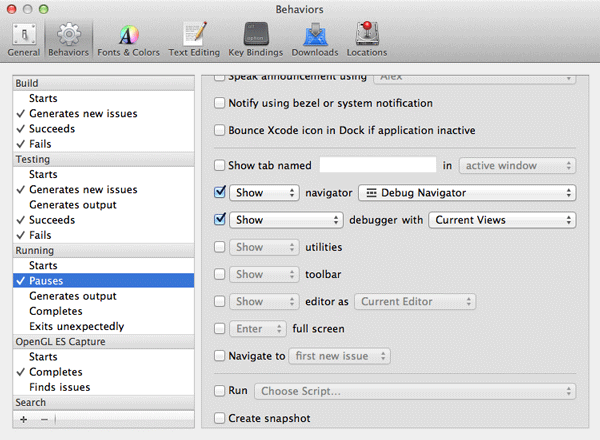Enable the full screen checkbox
Viewport: 600px width, 440px height.
pyautogui.click(x=219, y=328)
